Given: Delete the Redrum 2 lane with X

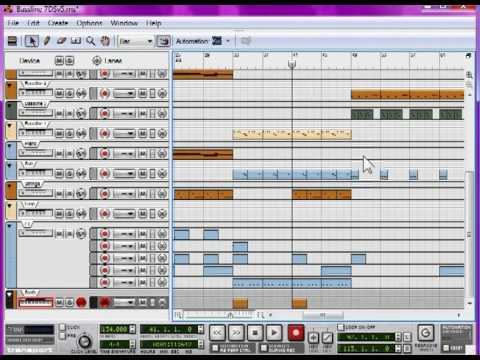Looking at the screenshot, I should (162, 94).
